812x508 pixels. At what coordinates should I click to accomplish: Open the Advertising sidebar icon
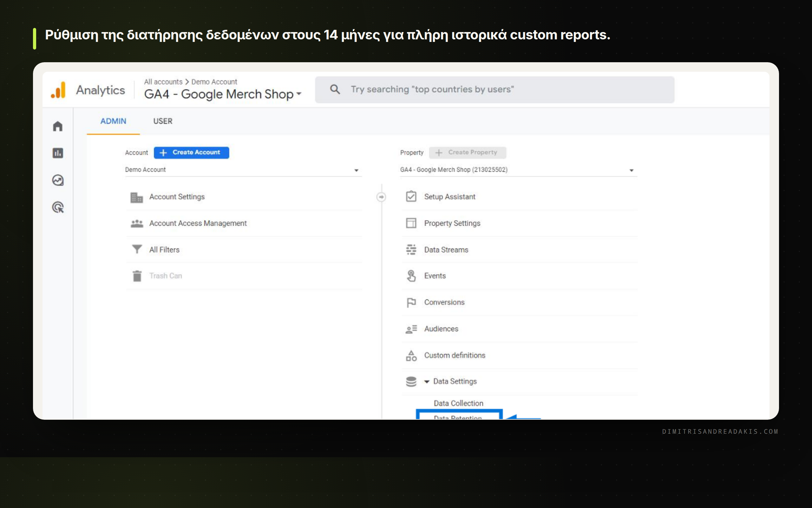click(x=58, y=207)
